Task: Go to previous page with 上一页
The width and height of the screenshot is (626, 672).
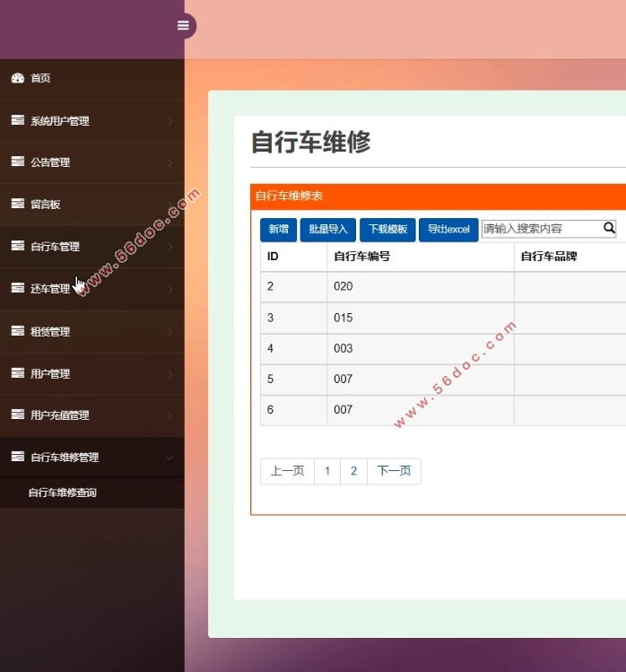Action: pos(288,471)
